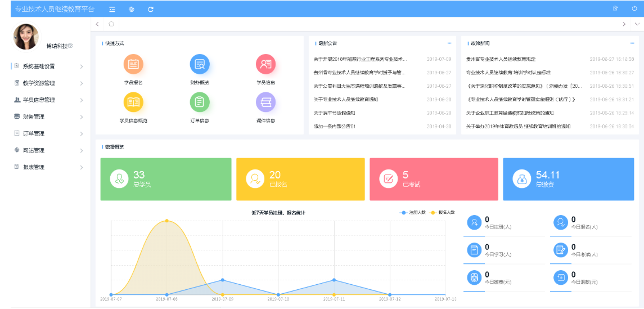644x309 pixels.
Task: Open the 学员报名 shortcut icon
Action: click(x=133, y=64)
